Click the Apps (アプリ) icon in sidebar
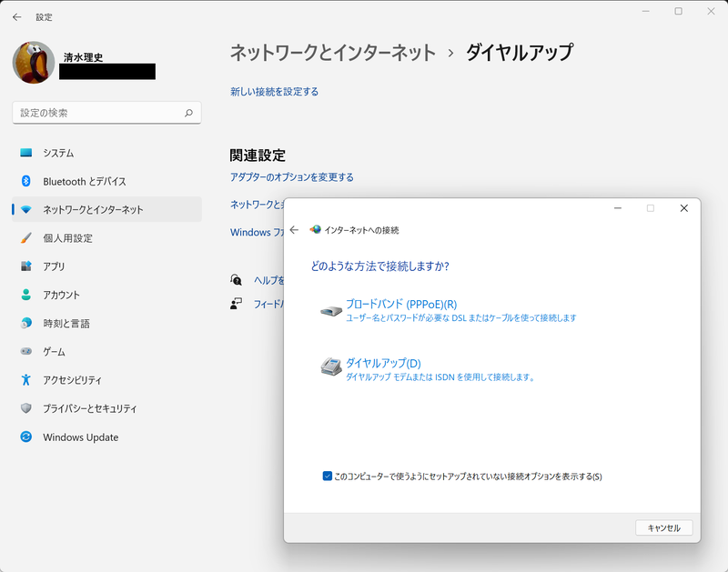This screenshot has width=728, height=572. (26, 266)
